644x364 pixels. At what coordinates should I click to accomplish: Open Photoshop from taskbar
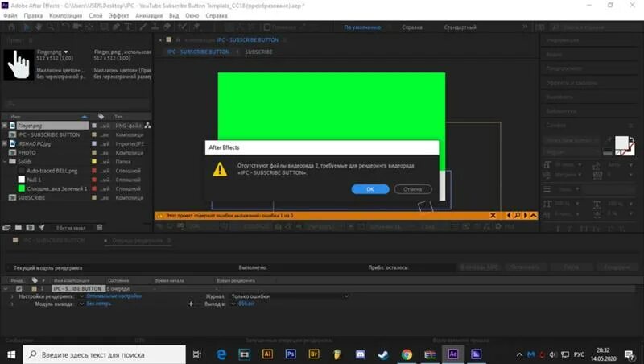(x=291, y=354)
